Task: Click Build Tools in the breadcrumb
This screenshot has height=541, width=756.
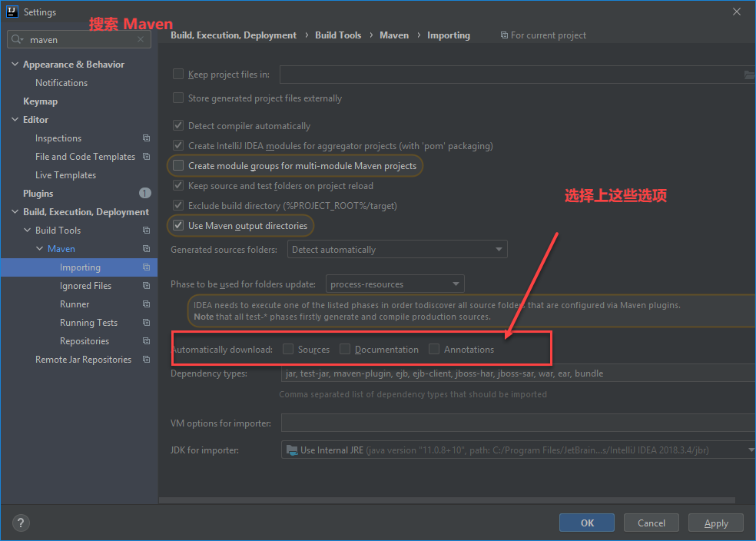Action: coord(338,35)
